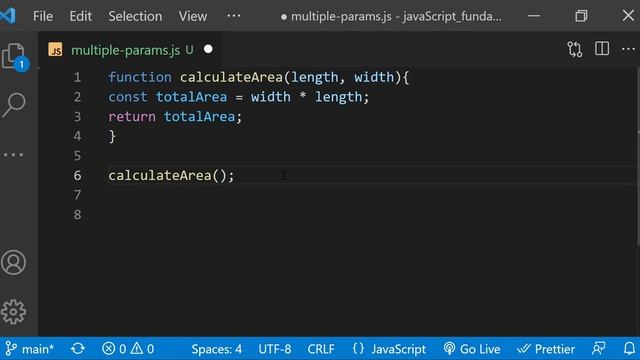
Task: Synchronize changes in status bar
Action: 78,349
